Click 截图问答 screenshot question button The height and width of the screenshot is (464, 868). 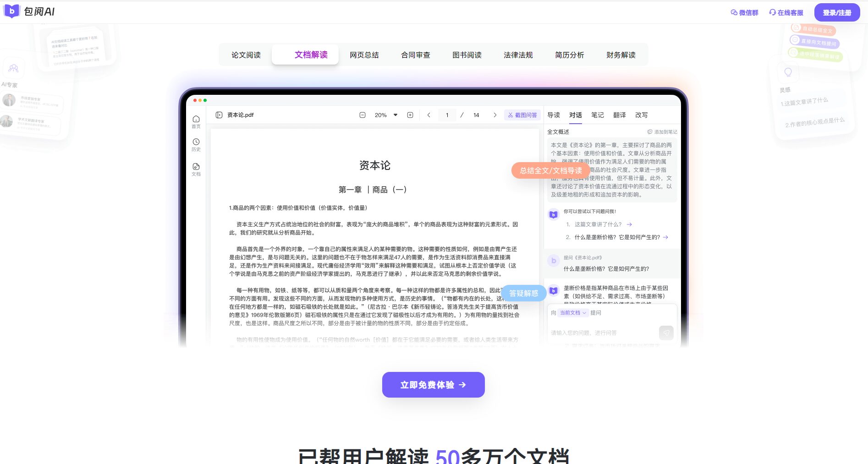[x=522, y=115]
